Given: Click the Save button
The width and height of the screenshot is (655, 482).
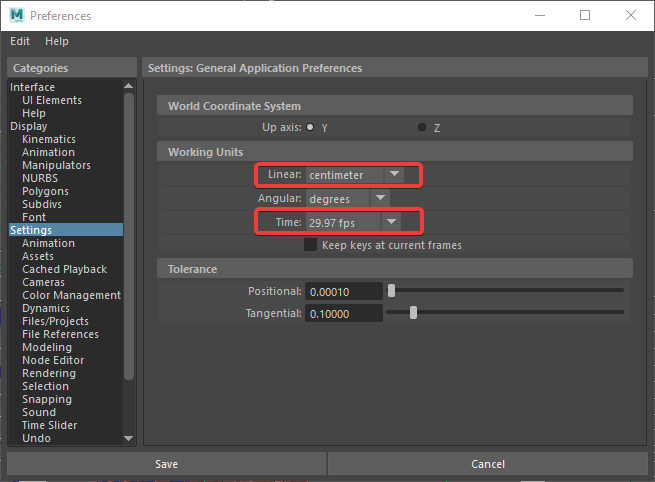Looking at the screenshot, I should (166, 464).
